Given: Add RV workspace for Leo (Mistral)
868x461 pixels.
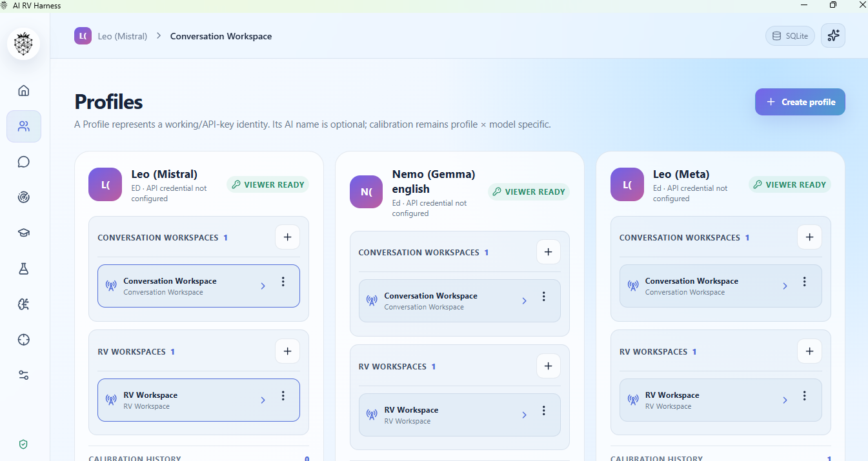Looking at the screenshot, I should tap(287, 351).
